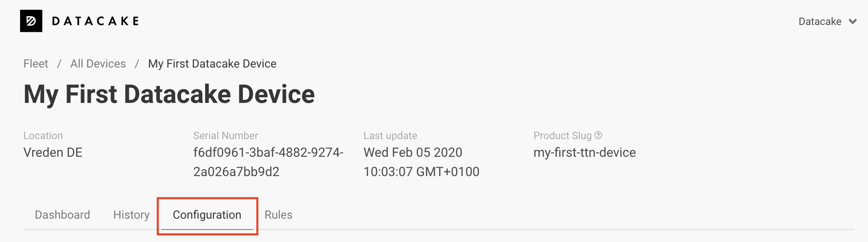The image size is (868, 242).
Task: Select the Configuration tab
Action: coord(207,215)
